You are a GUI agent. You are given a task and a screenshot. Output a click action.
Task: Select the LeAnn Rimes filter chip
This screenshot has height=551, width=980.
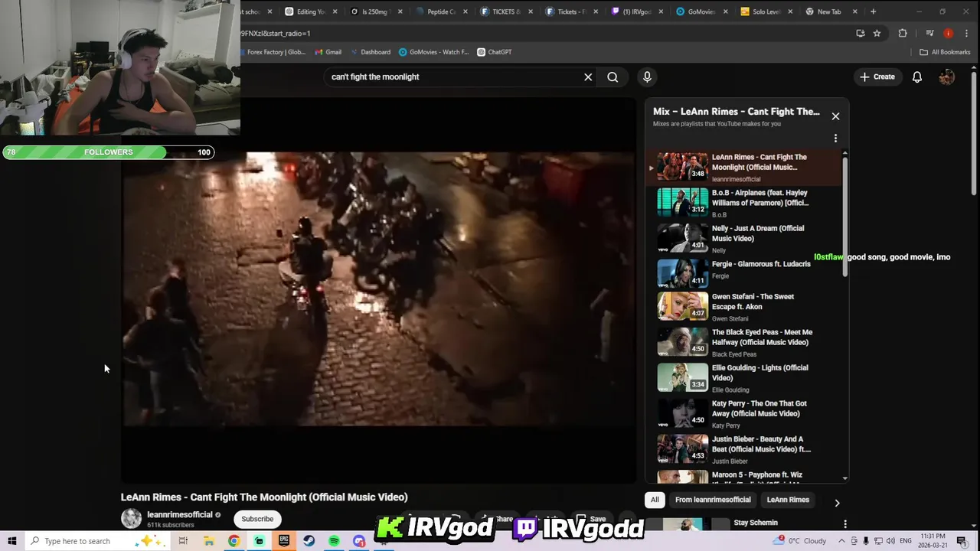pyautogui.click(x=788, y=500)
